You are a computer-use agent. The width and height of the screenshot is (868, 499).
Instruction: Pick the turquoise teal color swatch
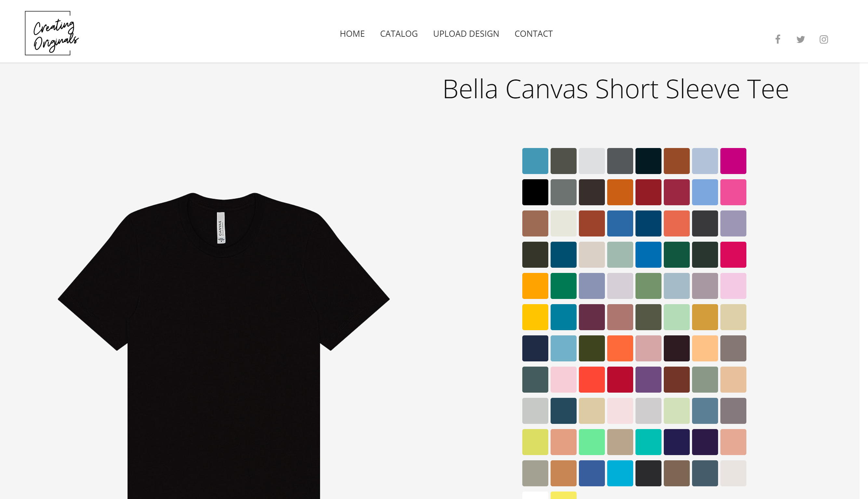coord(648,442)
